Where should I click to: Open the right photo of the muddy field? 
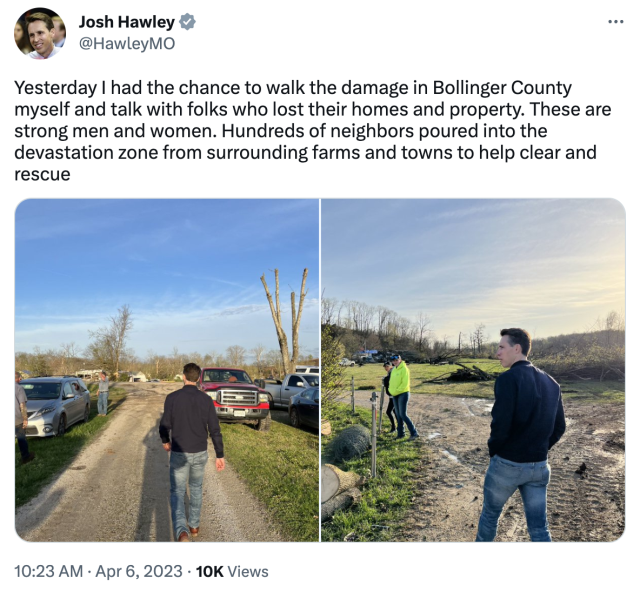[473, 370]
